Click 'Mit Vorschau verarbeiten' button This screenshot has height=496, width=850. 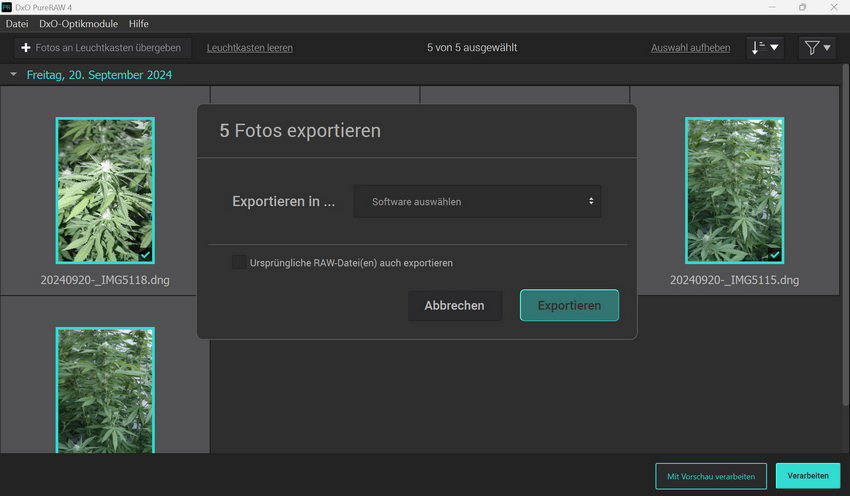pyautogui.click(x=711, y=475)
